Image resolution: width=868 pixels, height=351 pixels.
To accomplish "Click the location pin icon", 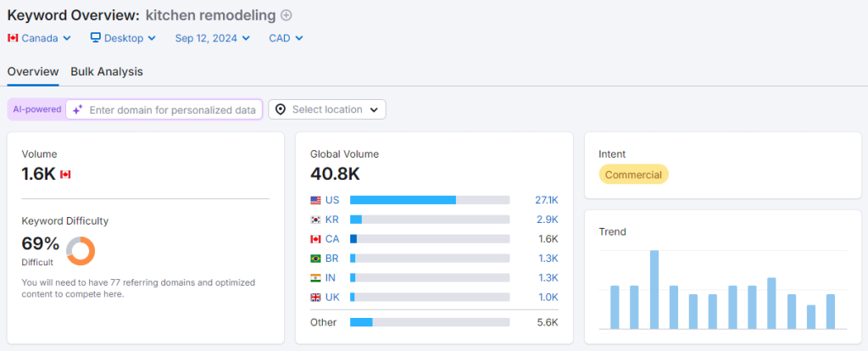I will [281, 109].
